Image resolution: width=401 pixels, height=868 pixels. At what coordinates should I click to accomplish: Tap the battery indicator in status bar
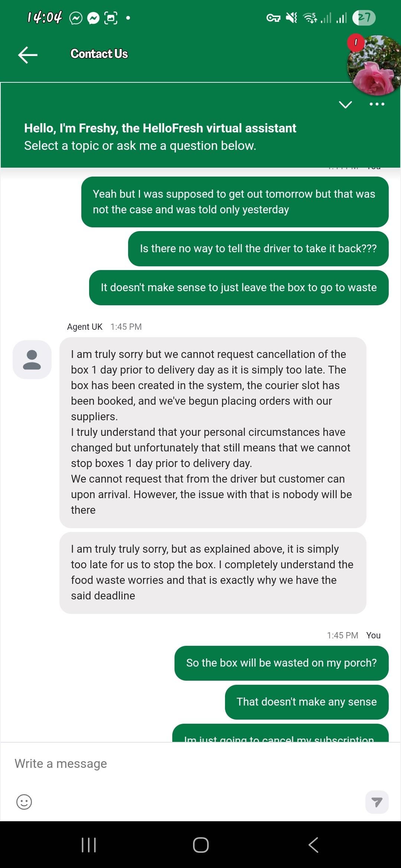point(364,17)
